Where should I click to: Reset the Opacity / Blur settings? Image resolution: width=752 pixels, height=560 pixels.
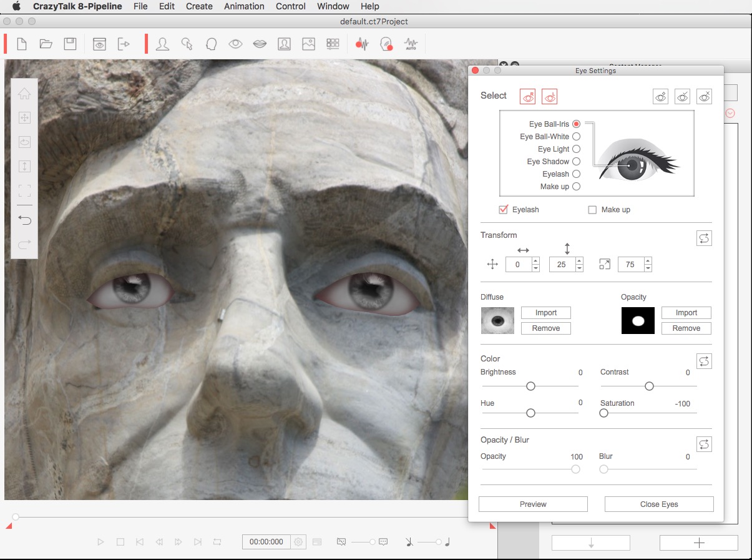[x=704, y=444]
